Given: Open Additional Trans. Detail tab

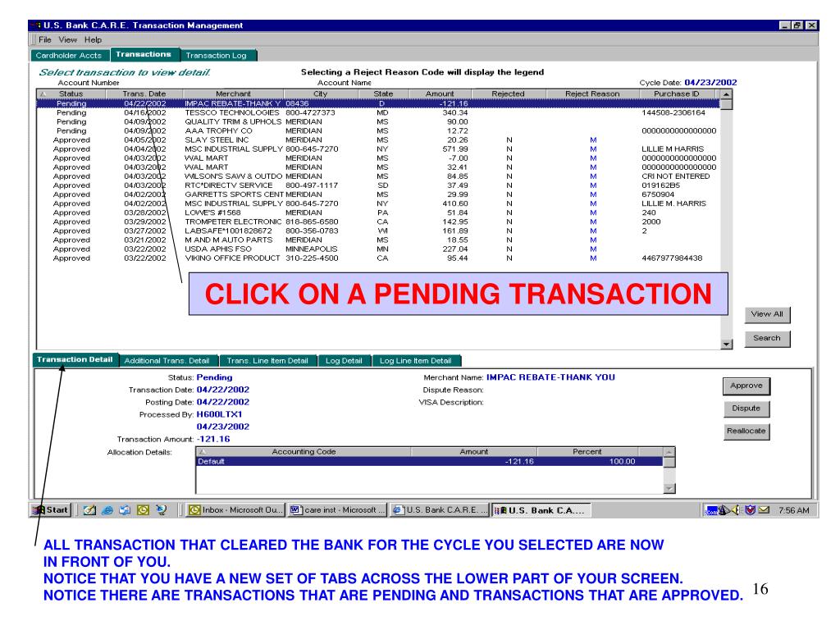Looking at the screenshot, I should (167, 361).
